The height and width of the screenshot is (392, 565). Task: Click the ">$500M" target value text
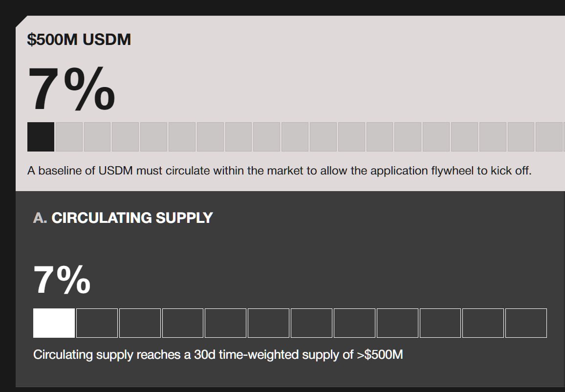380,354
